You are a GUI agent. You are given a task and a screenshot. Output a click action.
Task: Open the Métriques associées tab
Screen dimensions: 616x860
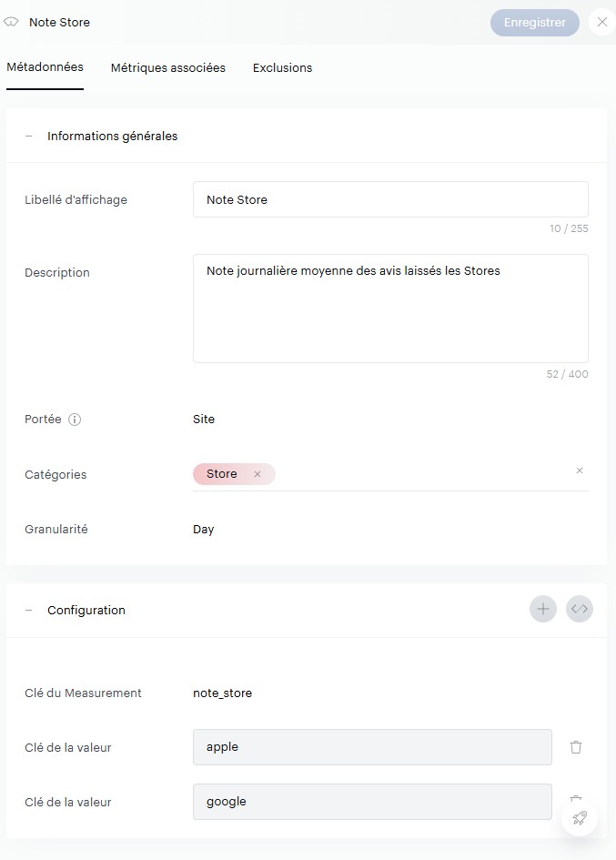pos(168,67)
